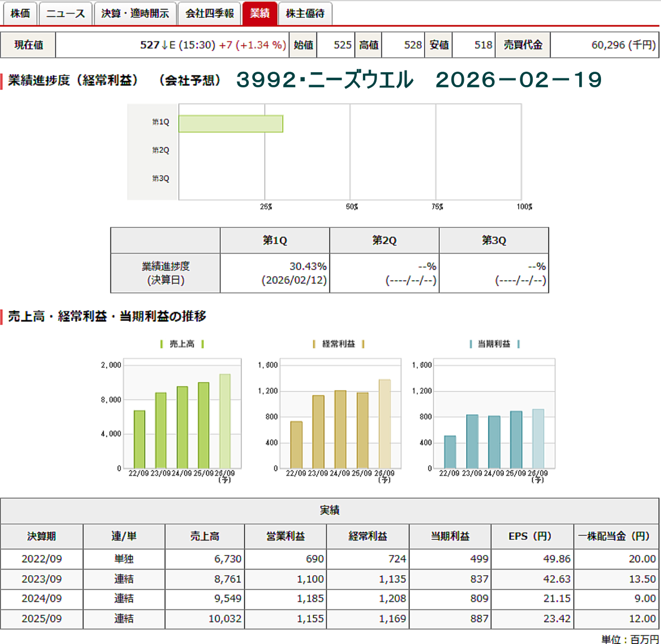
Task: Go to the 株主優待 tab
Action: (305, 13)
